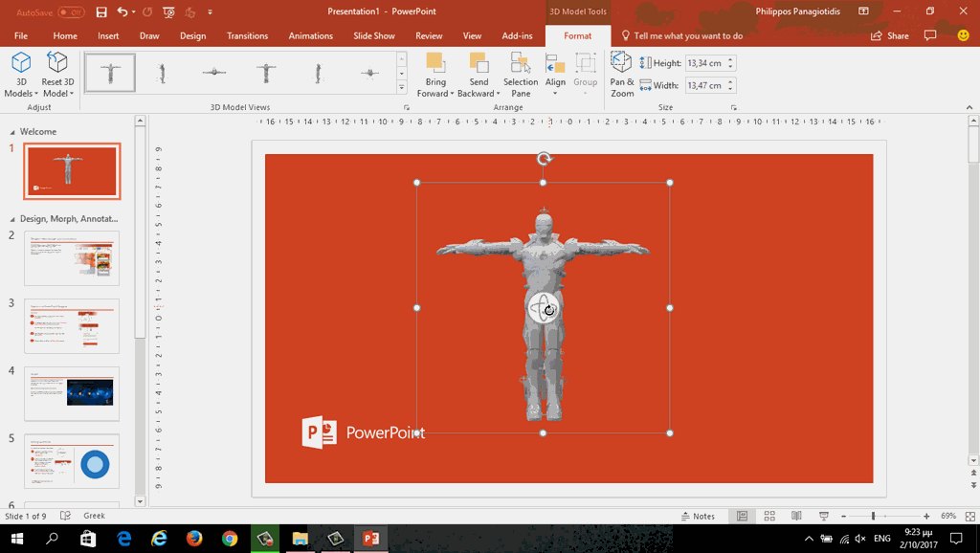Select slide 4 thumbnail
This screenshot has width=980, height=553.
(72, 393)
